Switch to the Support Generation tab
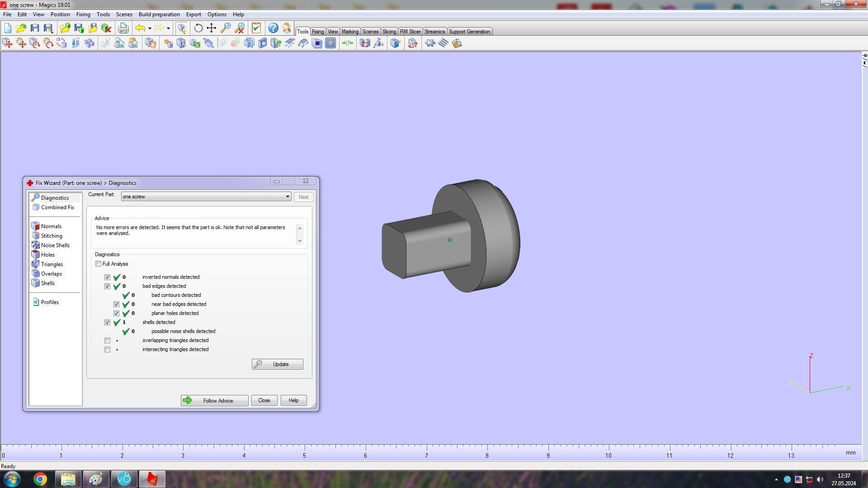The image size is (868, 488). 469,32
